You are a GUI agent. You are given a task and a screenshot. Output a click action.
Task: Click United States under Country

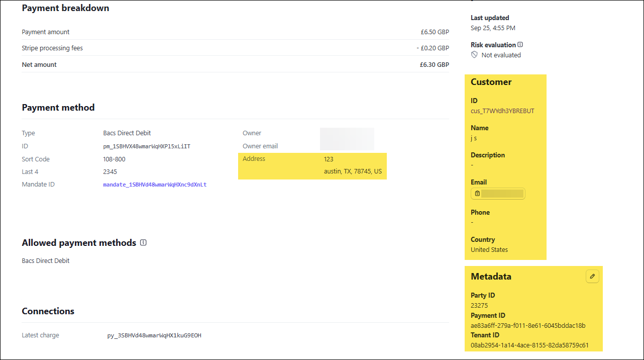pos(489,250)
